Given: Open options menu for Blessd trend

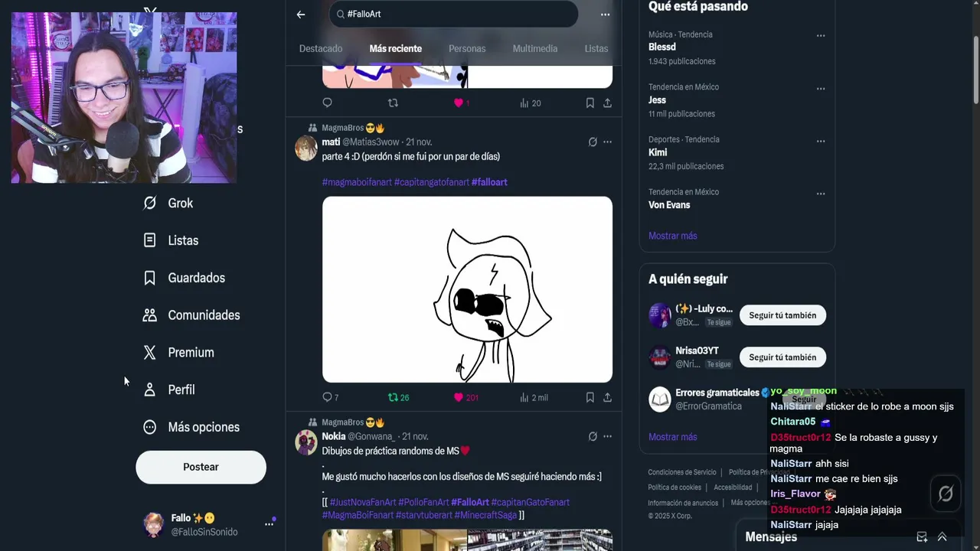Looking at the screenshot, I should click(x=821, y=35).
